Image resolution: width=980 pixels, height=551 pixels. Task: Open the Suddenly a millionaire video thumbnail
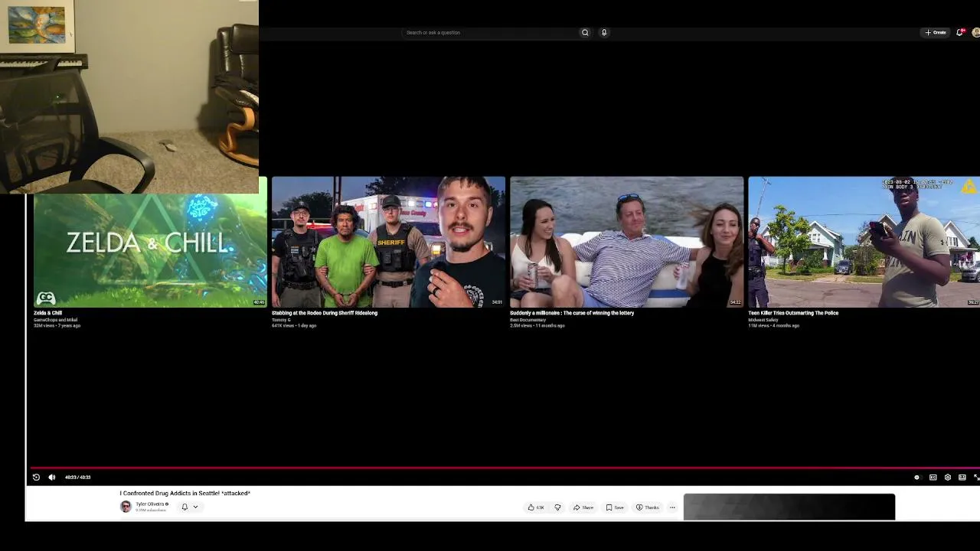click(x=626, y=242)
